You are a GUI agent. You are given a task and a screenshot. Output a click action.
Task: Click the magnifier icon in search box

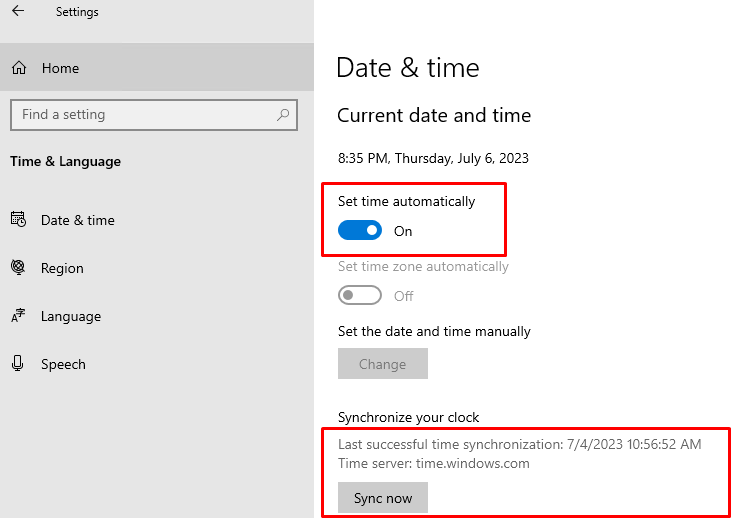pos(284,115)
